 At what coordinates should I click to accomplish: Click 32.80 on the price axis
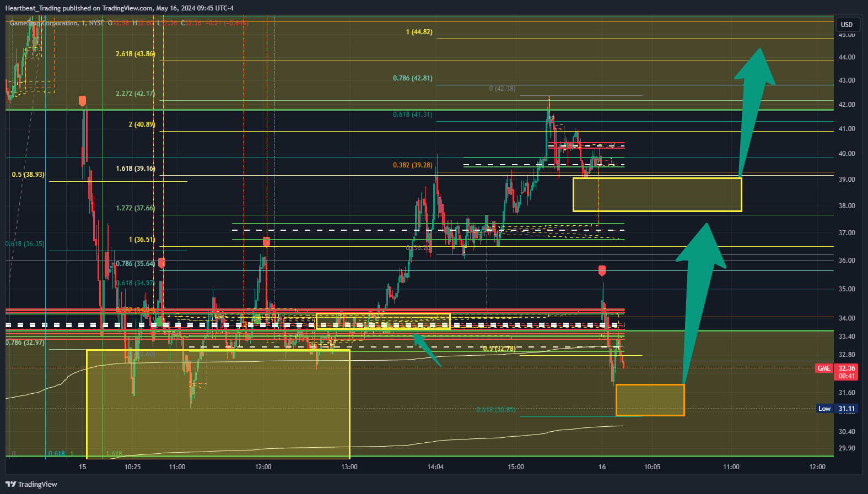tap(847, 355)
